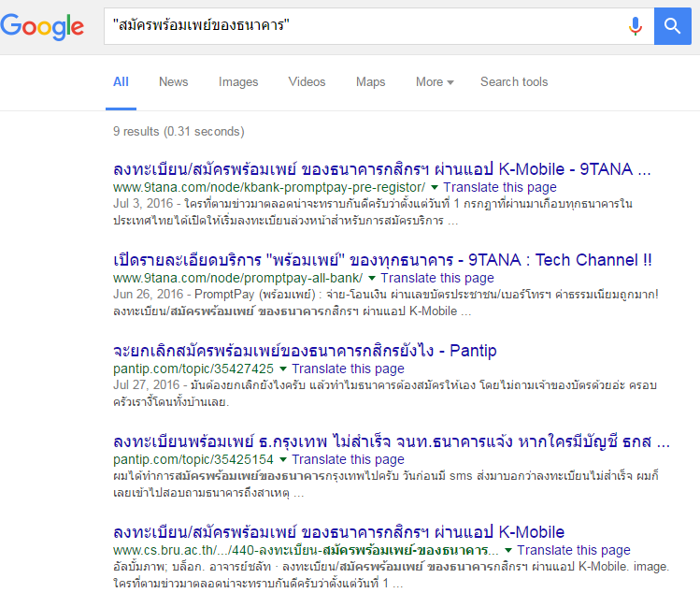This screenshot has height=593, width=700.
Task: Translate the pantip topic 35425154 page
Action: coord(348,459)
